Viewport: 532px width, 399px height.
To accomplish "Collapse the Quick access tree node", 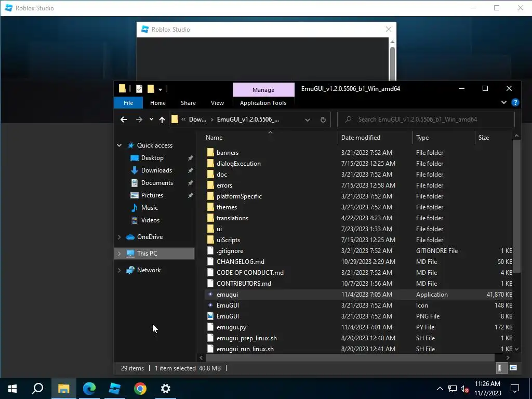I will [119, 145].
